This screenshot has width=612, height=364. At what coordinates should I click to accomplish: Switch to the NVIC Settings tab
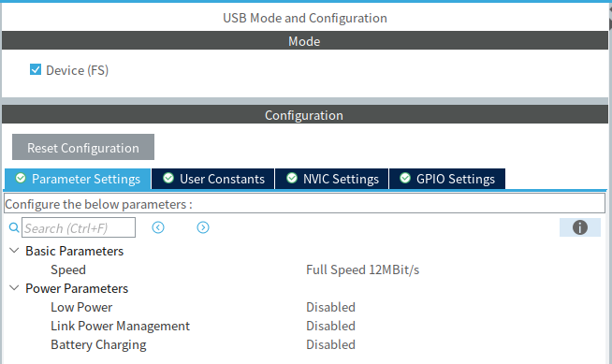(332, 179)
